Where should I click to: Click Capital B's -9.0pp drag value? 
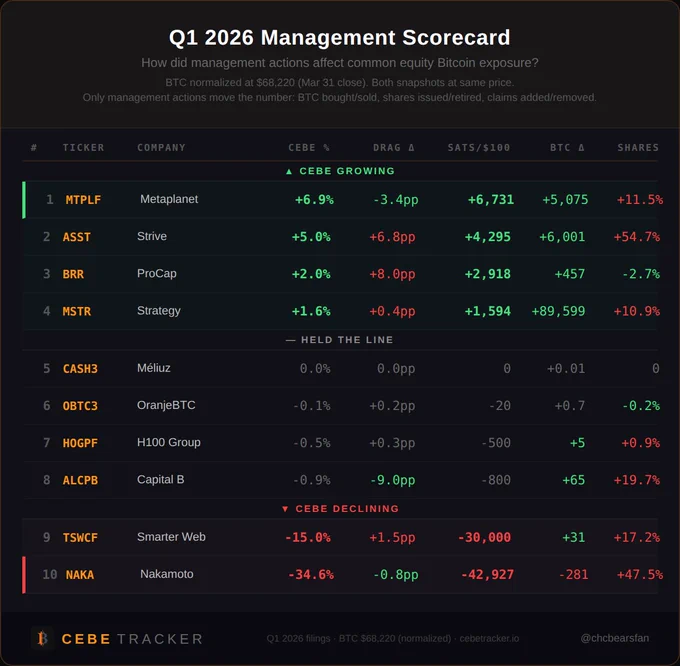[x=392, y=480]
